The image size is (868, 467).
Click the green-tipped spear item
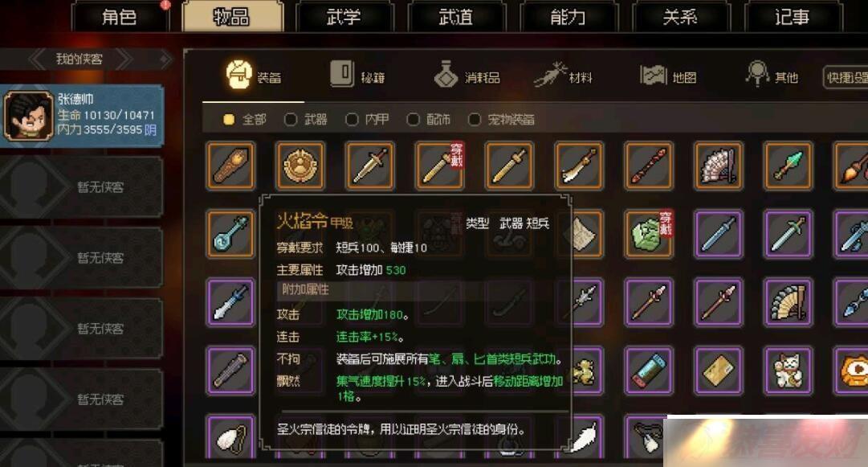coord(788,165)
